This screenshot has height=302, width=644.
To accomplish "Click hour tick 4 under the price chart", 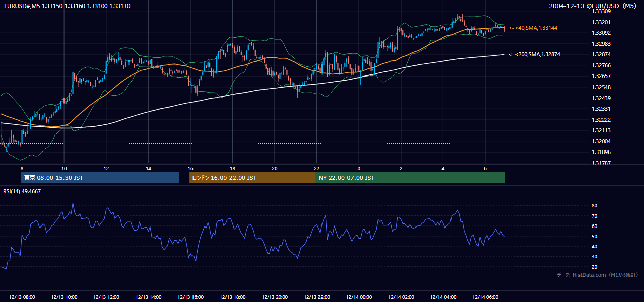I will click(443, 168).
